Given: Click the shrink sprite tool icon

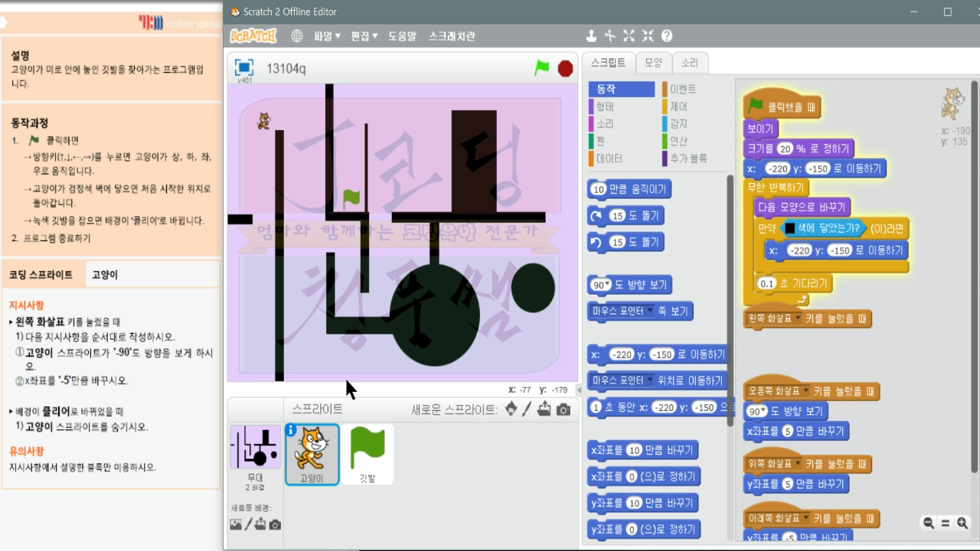Looking at the screenshot, I should point(647,35).
